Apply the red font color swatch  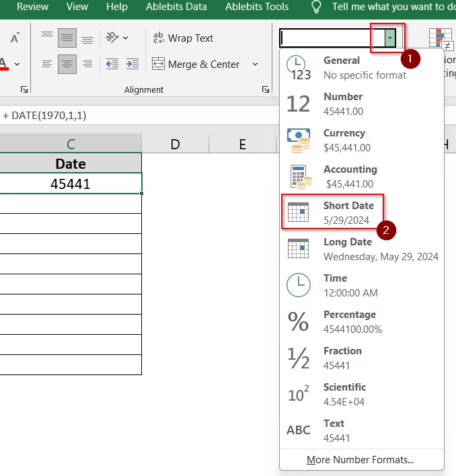click(4, 64)
